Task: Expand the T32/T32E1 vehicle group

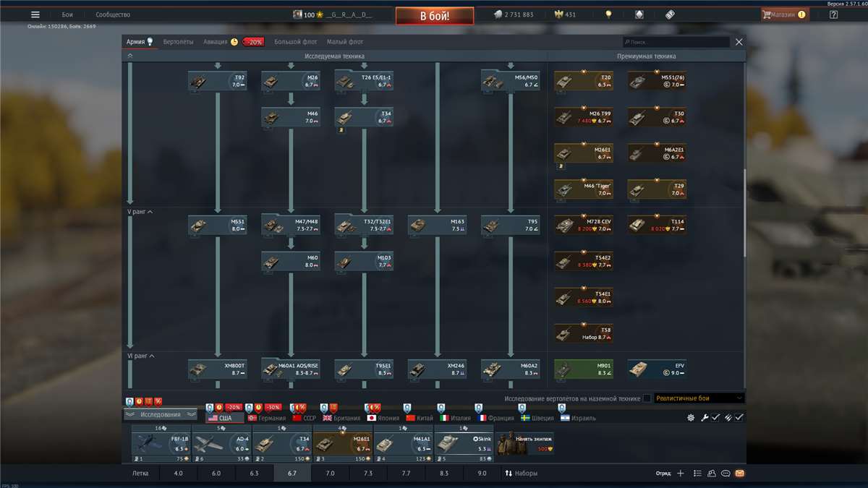Action: click(364, 226)
